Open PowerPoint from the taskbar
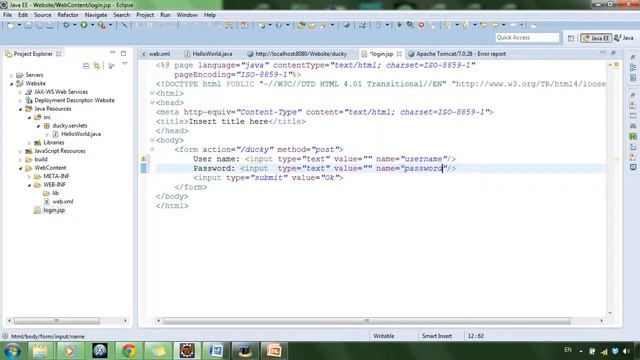 coord(273,351)
